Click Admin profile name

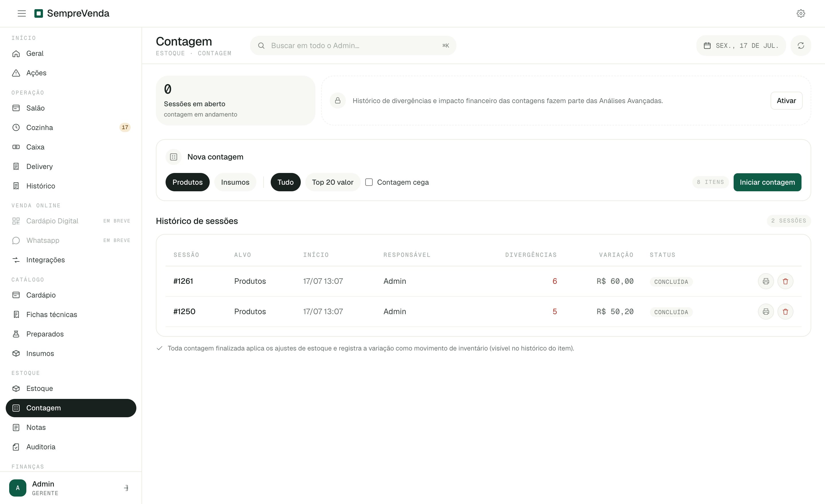43,484
